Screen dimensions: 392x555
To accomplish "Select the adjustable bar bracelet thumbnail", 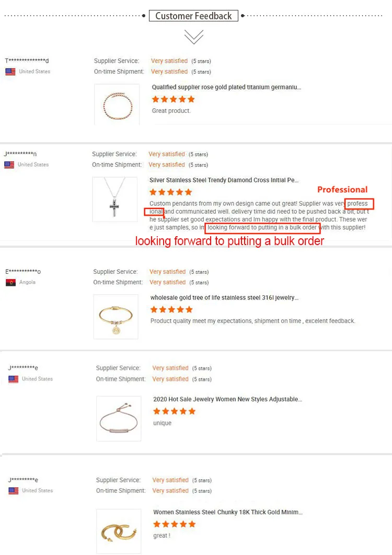I will (119, 419).
